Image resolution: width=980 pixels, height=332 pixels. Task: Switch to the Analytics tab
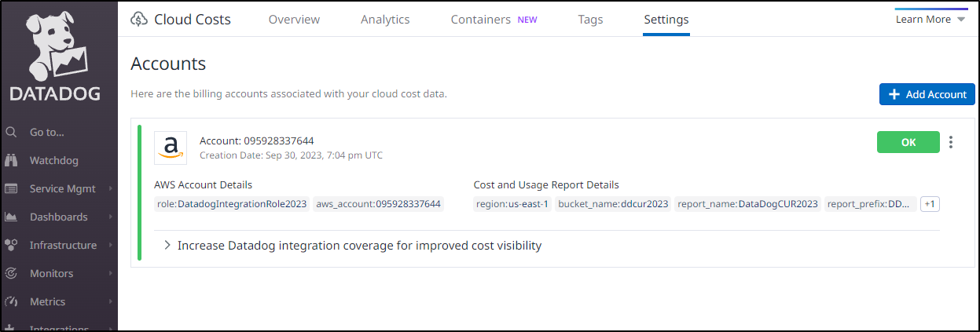point(385,20)
